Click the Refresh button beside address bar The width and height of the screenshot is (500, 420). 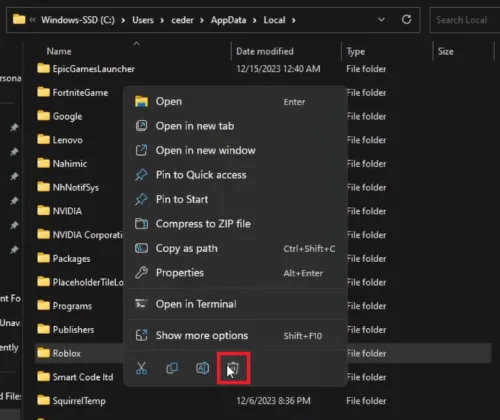point(406,20)
